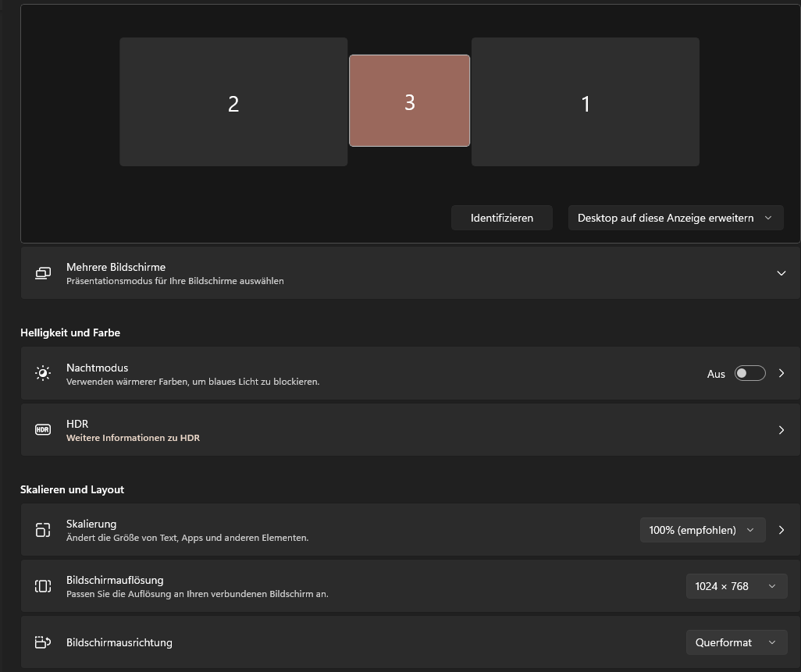Click the Bildschirmausrichtung orientation icon
Screen dimensions: 801x672
pos(43,642)
